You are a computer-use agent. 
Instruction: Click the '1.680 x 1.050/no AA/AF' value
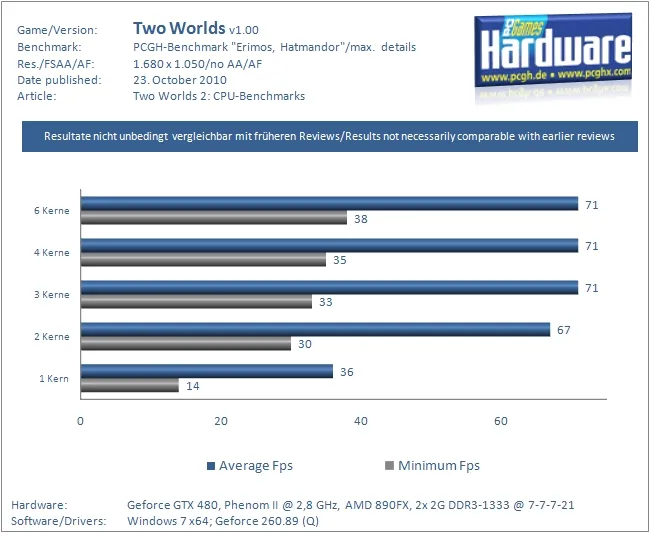pyautogui.click(x=197, y=64)
